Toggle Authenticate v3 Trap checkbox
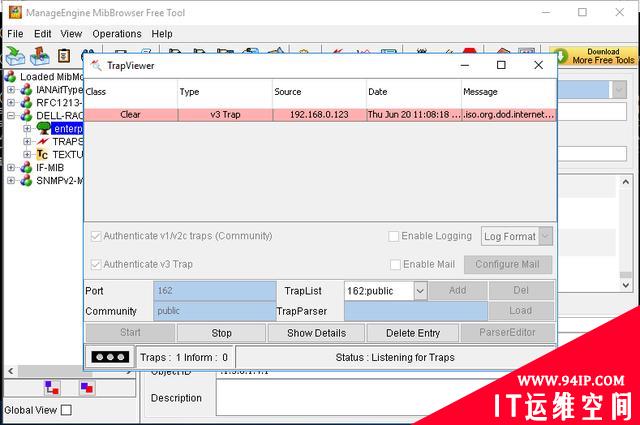 (x=96, y=265)
